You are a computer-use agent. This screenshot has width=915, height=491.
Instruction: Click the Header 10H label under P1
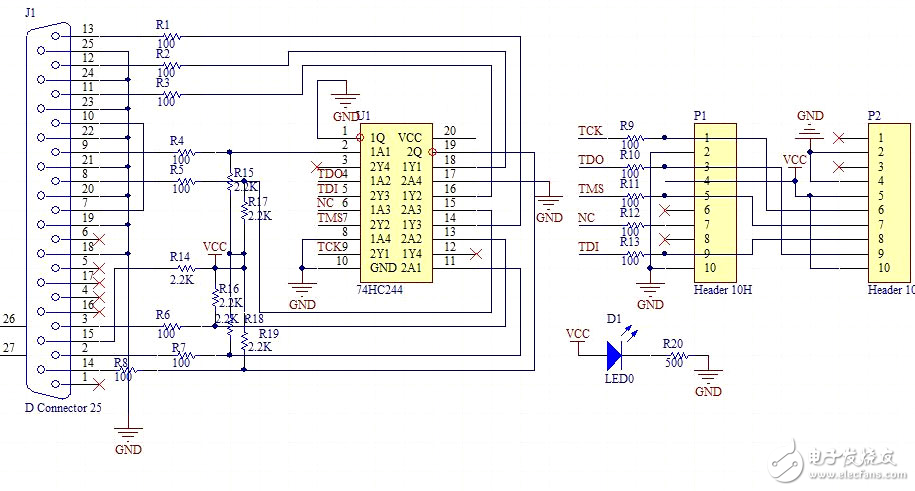(720, 290)
